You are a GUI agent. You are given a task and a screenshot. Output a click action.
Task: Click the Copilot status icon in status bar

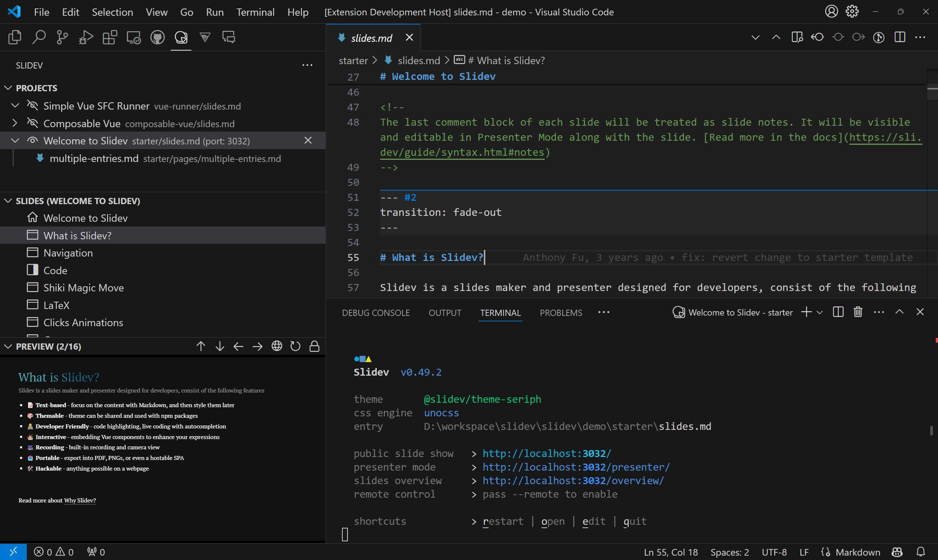(897, 552)
